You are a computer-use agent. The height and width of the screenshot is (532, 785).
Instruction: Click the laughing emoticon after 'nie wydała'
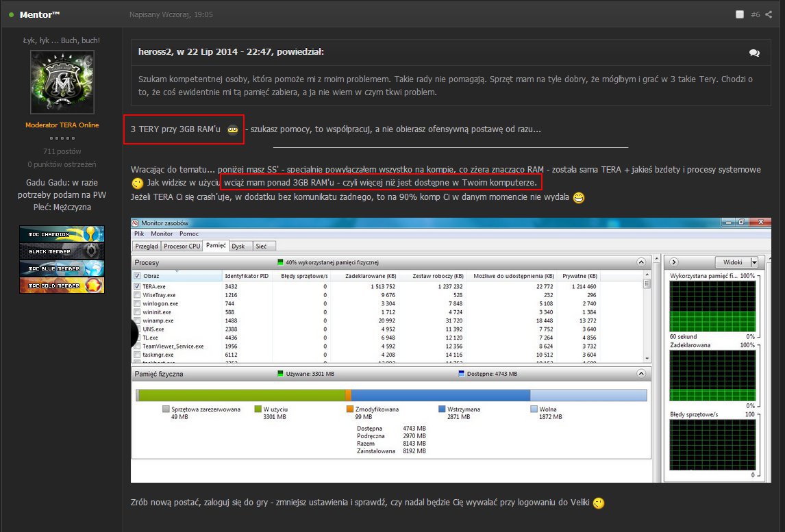click(579, 198)
